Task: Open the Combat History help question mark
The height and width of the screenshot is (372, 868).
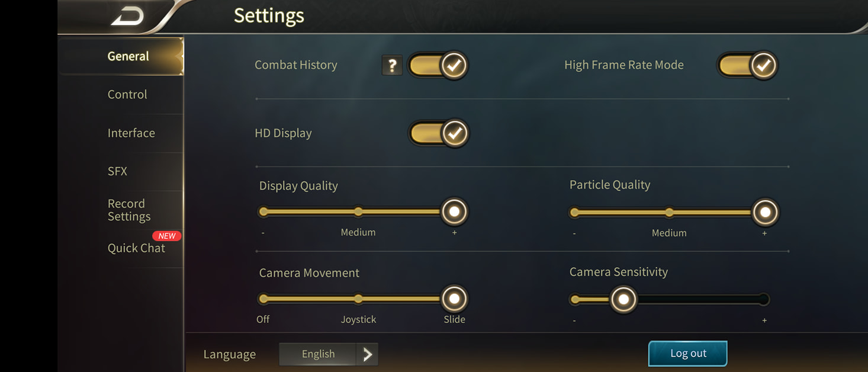Action: pos(392,65)
